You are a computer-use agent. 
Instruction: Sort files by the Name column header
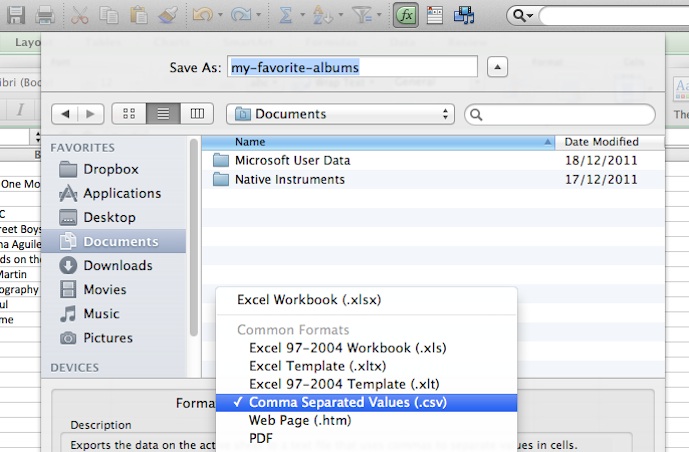[378, 142]
